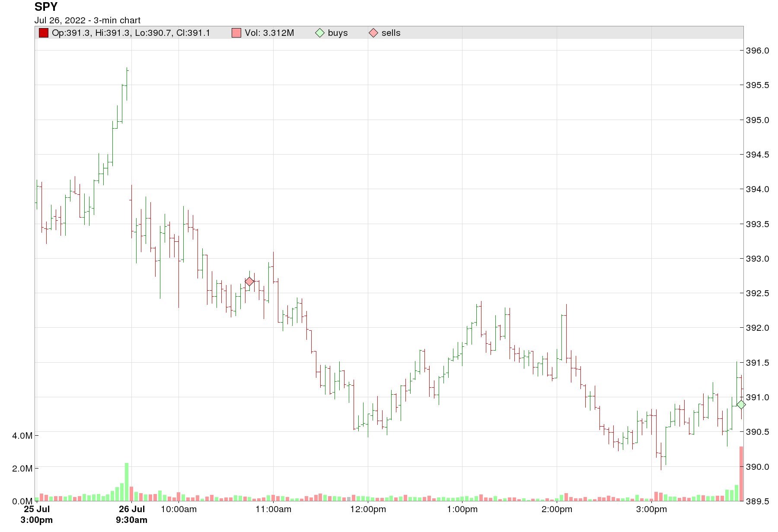
Task: Click the tallest green volume bar before 9:30am
Action: click(127, 482)
